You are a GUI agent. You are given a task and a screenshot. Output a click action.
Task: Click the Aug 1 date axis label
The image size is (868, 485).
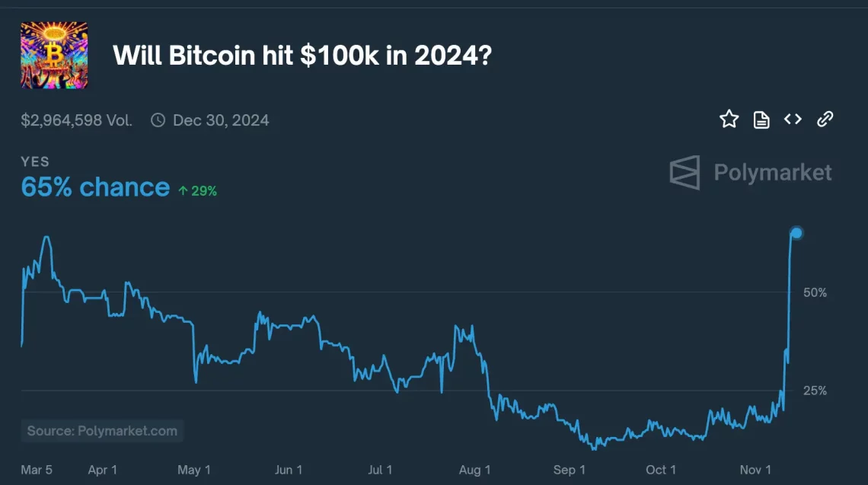[475, 470]
